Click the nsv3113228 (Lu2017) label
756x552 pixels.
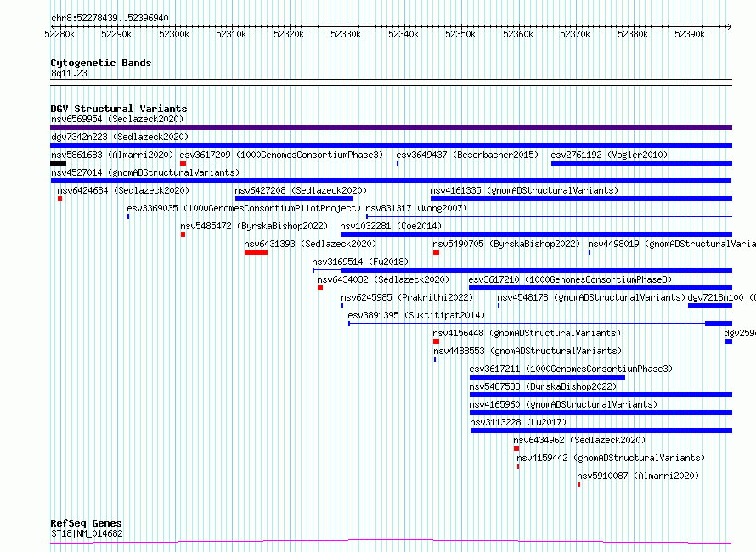click(518, 422)
